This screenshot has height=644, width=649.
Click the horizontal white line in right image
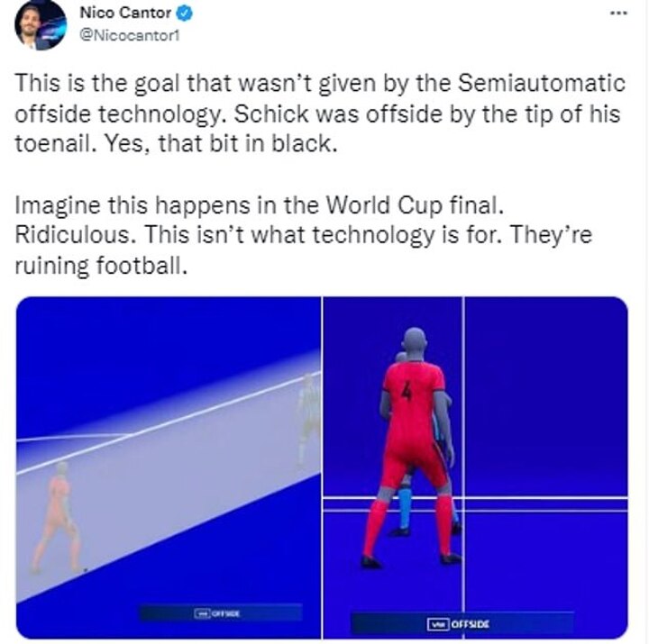476,498
